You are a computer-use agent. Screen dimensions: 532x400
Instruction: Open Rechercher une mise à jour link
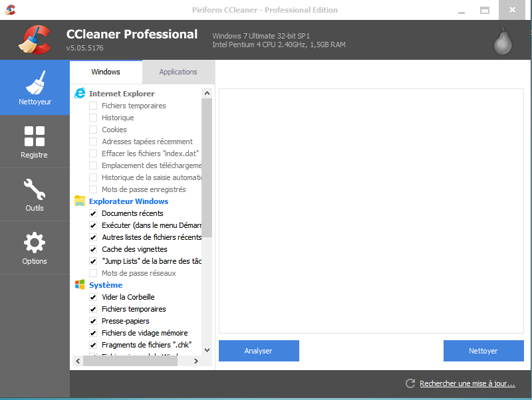click(467, 383)
